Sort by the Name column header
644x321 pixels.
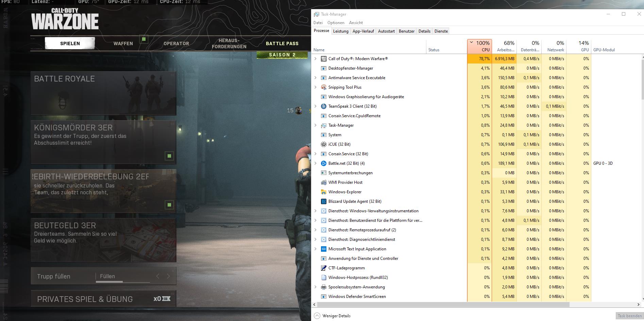369,47
